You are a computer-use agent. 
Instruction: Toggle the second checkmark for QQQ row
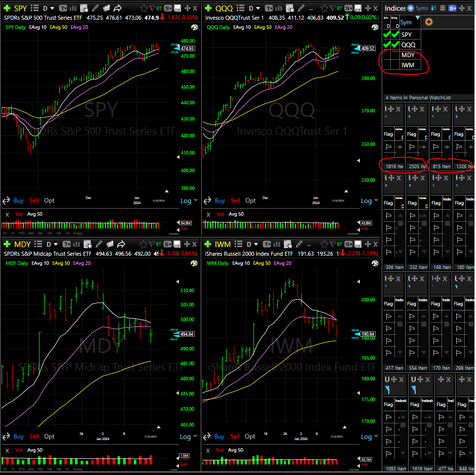395,45
